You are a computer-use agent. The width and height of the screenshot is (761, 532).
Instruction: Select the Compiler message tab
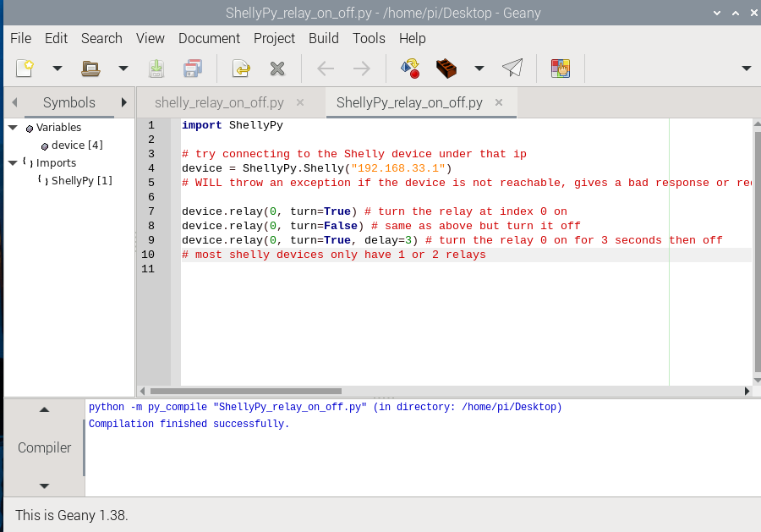click(44, 447)
